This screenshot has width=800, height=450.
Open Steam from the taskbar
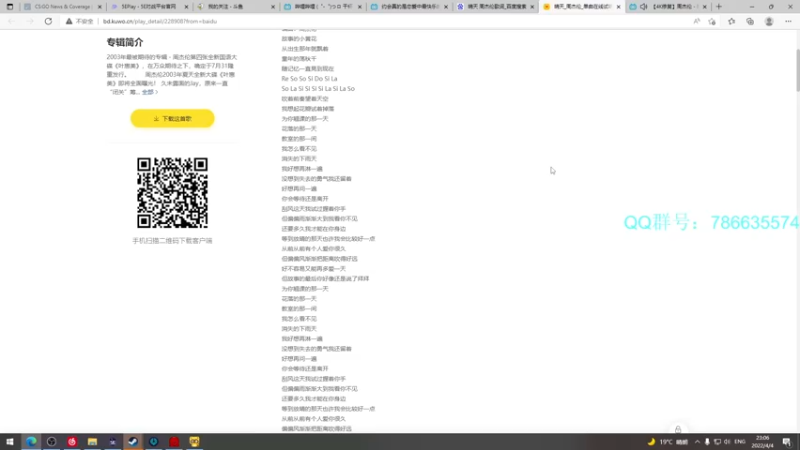click(133, 442)
